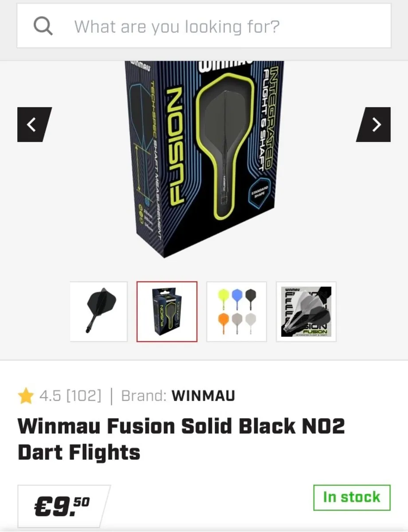This screenshot has height=532, width=408.
Task: Focus the 'What are you looking for?' search field
Action: (x=204, y=26)
